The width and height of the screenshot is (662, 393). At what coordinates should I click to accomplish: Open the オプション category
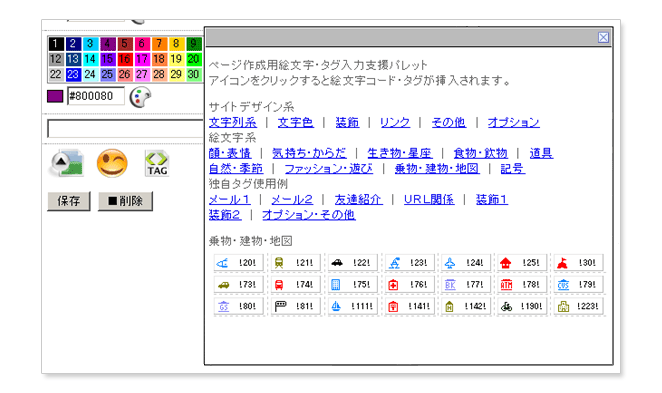(513, 122)
